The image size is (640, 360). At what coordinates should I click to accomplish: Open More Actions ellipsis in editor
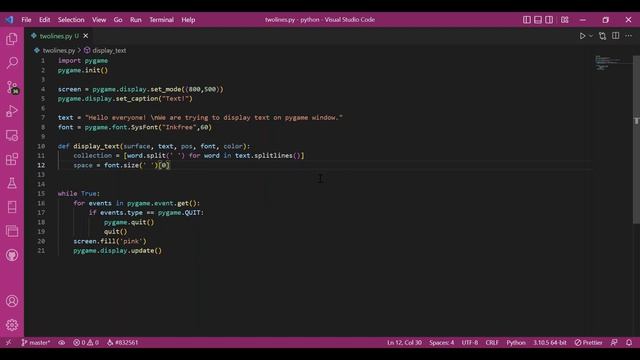[x=629, y=36]
